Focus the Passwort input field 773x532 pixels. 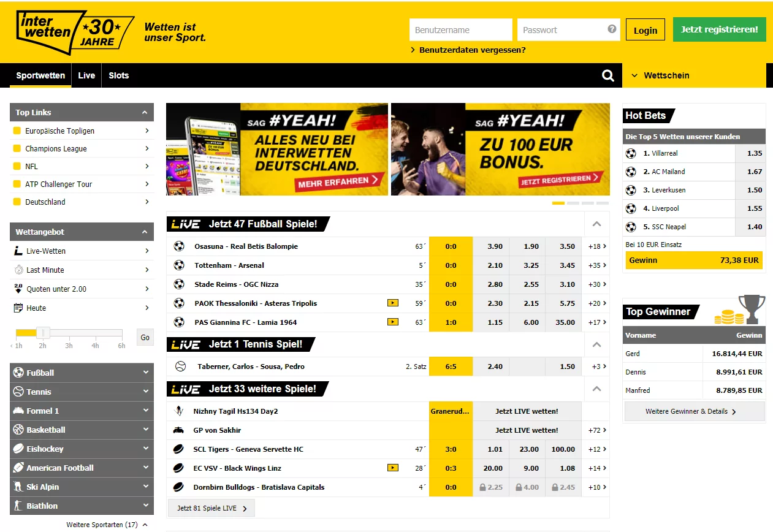point(568,29)
